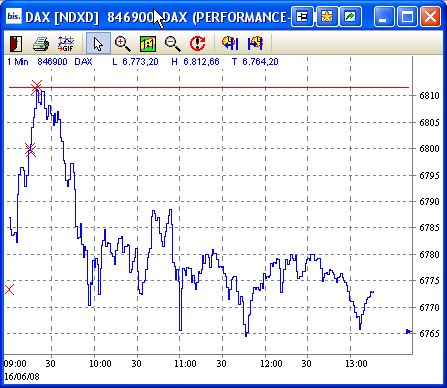Click the '1 Min' interval label
The height and width of the screenshot is (388, 447).
[18, 62]
